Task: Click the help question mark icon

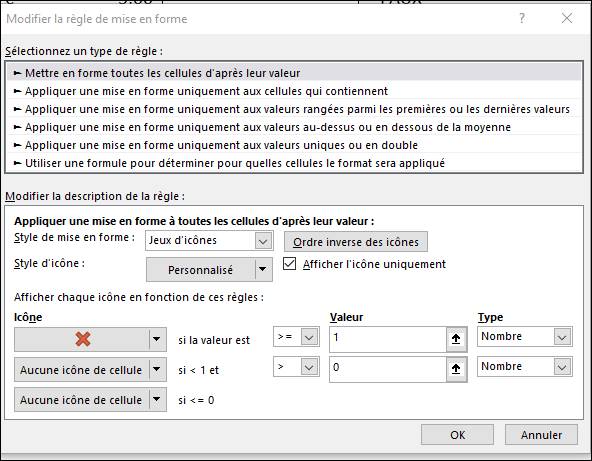Action: [522, 18]
